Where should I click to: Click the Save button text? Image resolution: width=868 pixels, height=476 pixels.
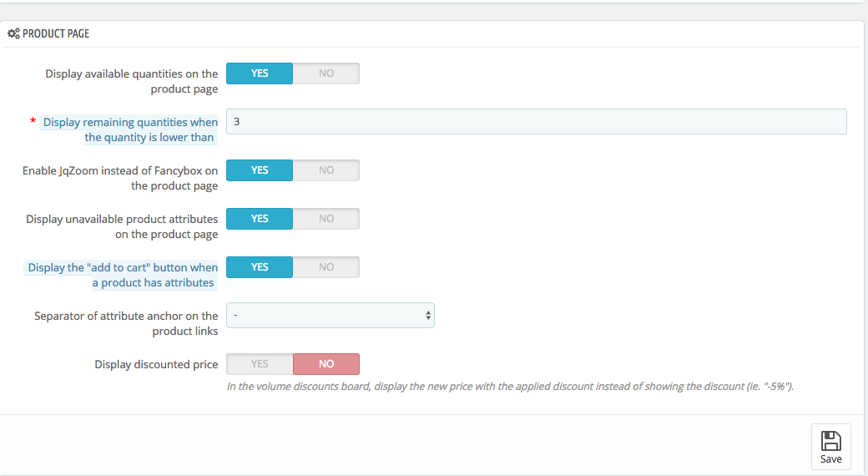pyautogui.click(x=831, y=459)
